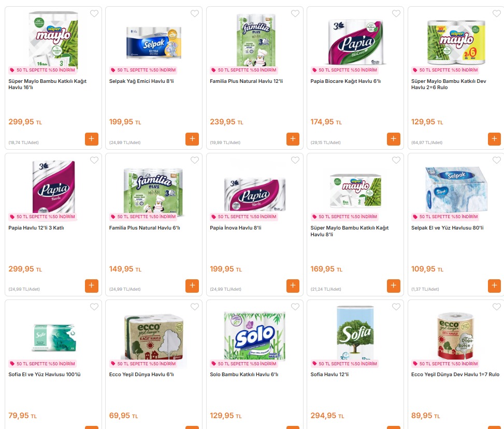The width and height of the screenshot is (504, 429).
Task: Toggle favorite heart on Papia Biocare Kağıt Havlu
Action: (396, 13)
